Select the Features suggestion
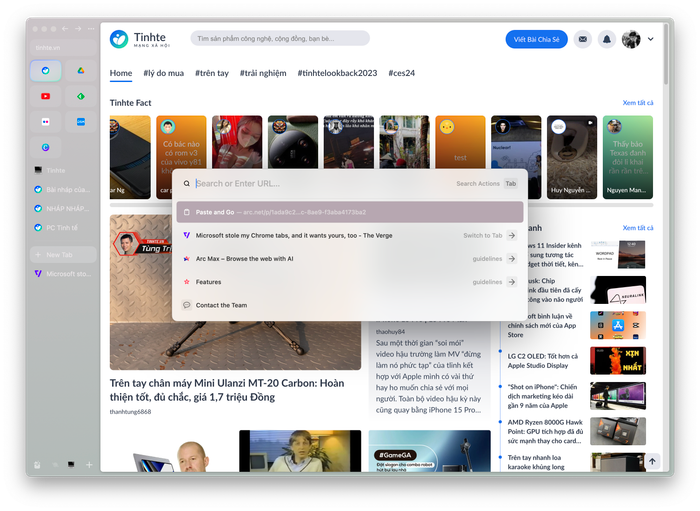The image size is (700, 511). pyautogui.click(x=350, y=282)
